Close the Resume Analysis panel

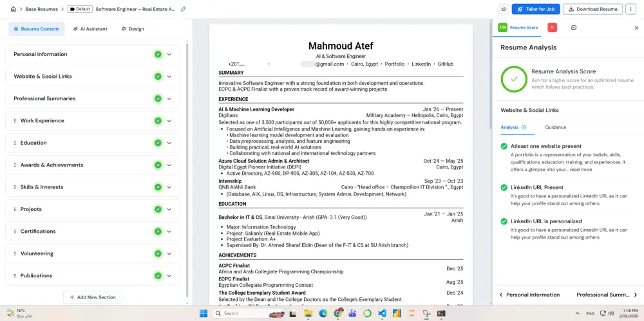(636, 28)
